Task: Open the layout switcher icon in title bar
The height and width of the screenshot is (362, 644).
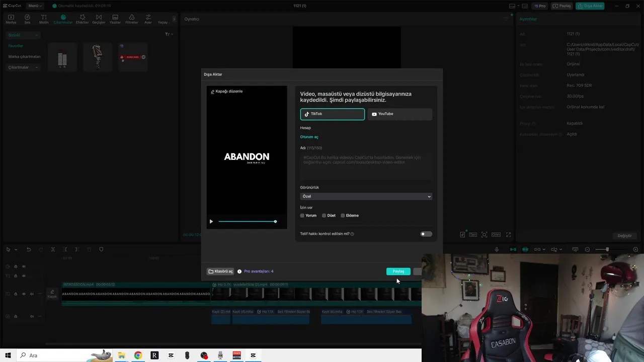Action: pos(512,6)
